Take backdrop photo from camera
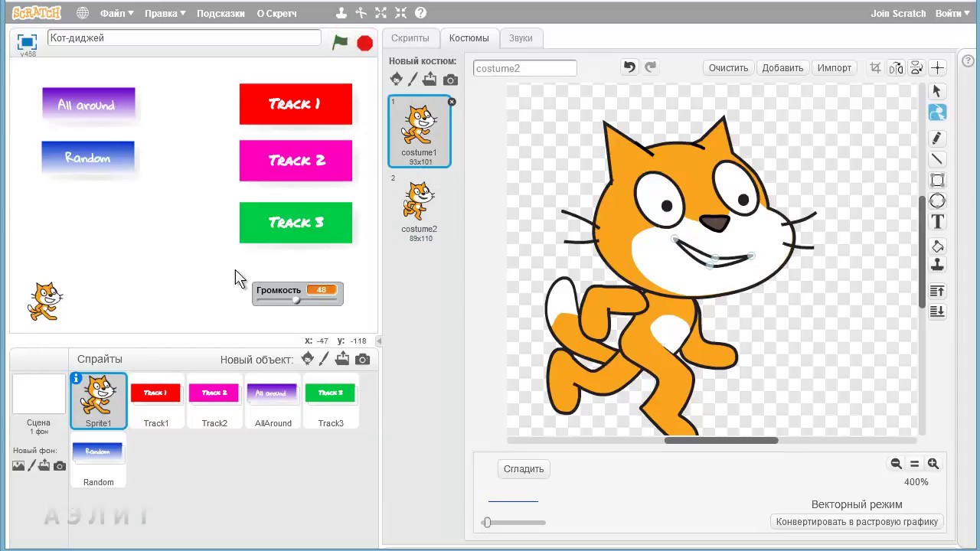This screenshot has width=980, height=551. (x=60, y=465)
